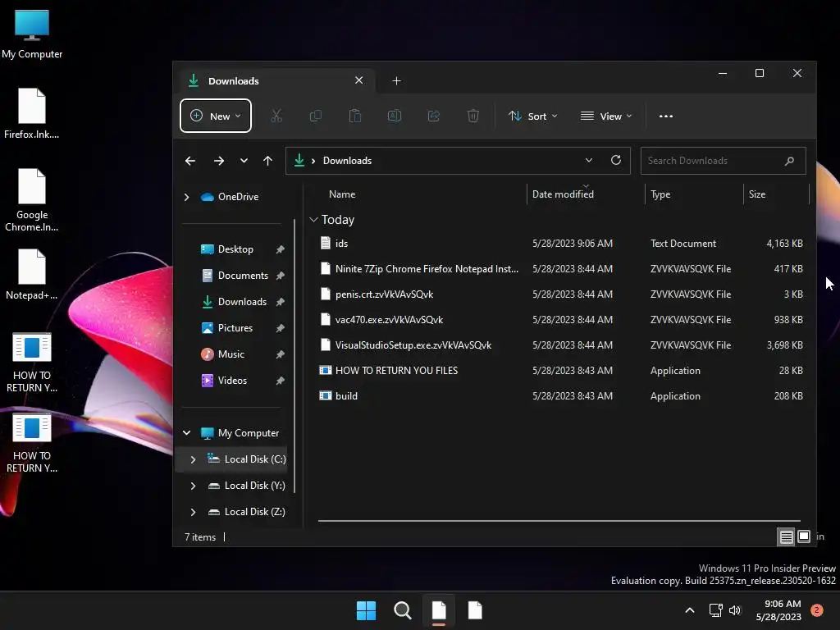Viewport: 840px width, 630px height.
Task: Select HOW TO RETURN YOU FILES application
Action: 561,371
